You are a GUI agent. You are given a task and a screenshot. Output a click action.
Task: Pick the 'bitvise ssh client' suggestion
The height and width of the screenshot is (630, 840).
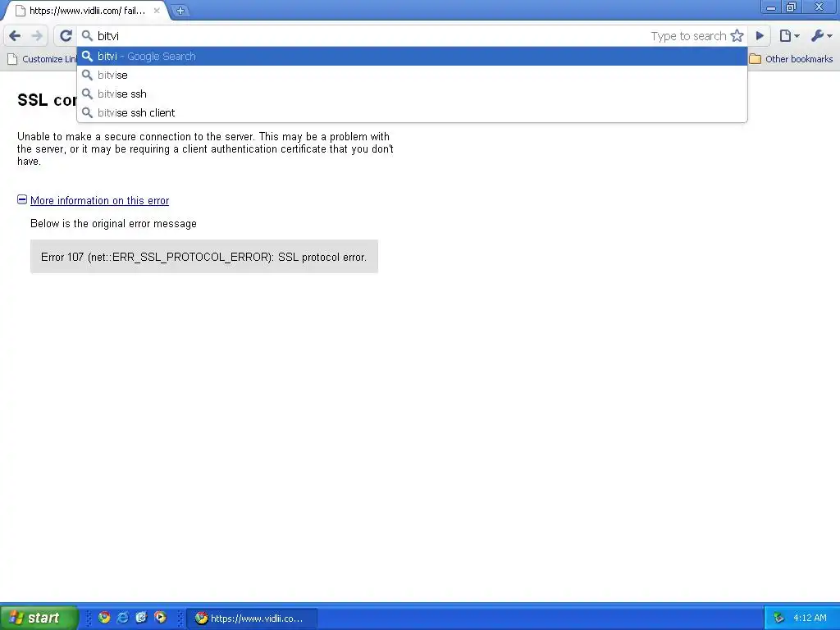[412, 112]
